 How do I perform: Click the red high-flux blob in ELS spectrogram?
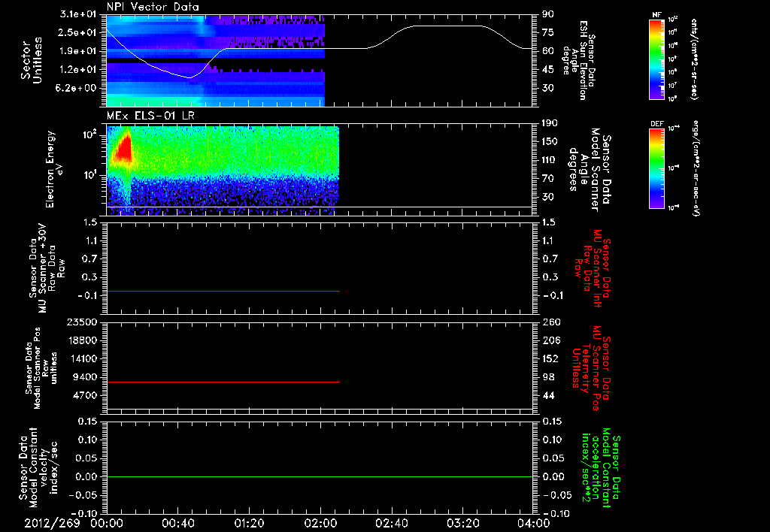[x=123, y=150]
